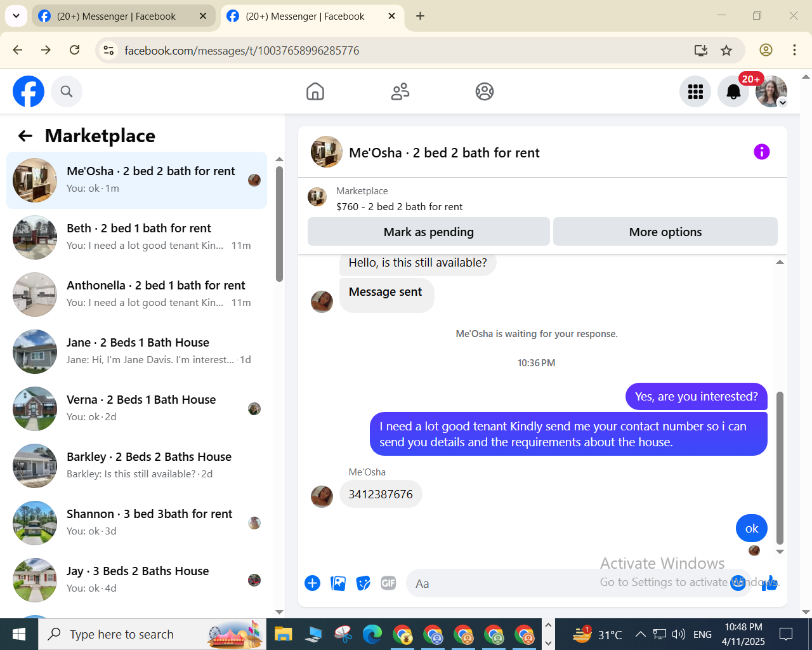Open the Groups icon in top navigation
Image resolution: width=812 pixels, height=650 pixels.
485,91
